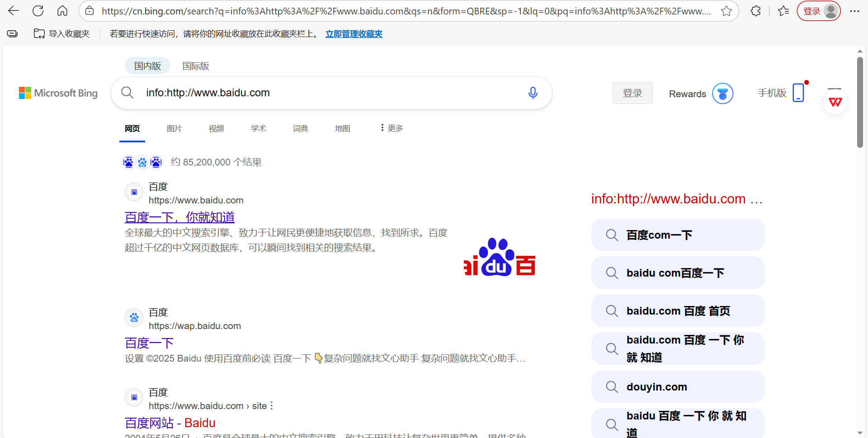Viewport: 868px width, 438px height.
Task: Open the Baidu logo thumbnail
Action: click(x=500, y=257)
